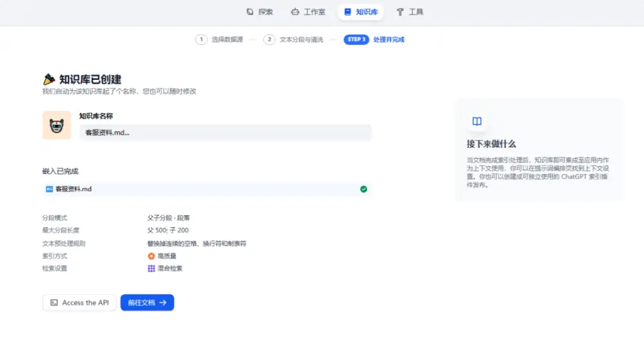The height and width of the screenshot is (352, 644).
Task: Click the 嵌入已完成 label
Action: click(60, 171)
